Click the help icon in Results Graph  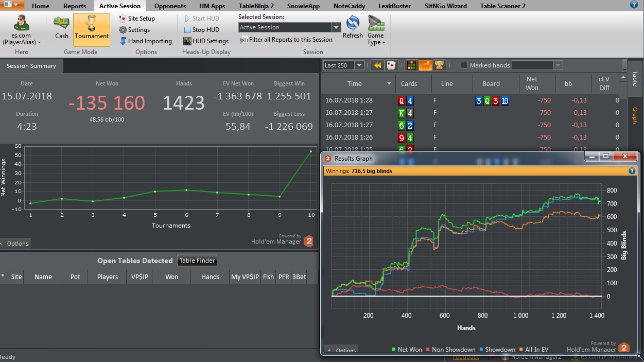[x=632, y=171]
